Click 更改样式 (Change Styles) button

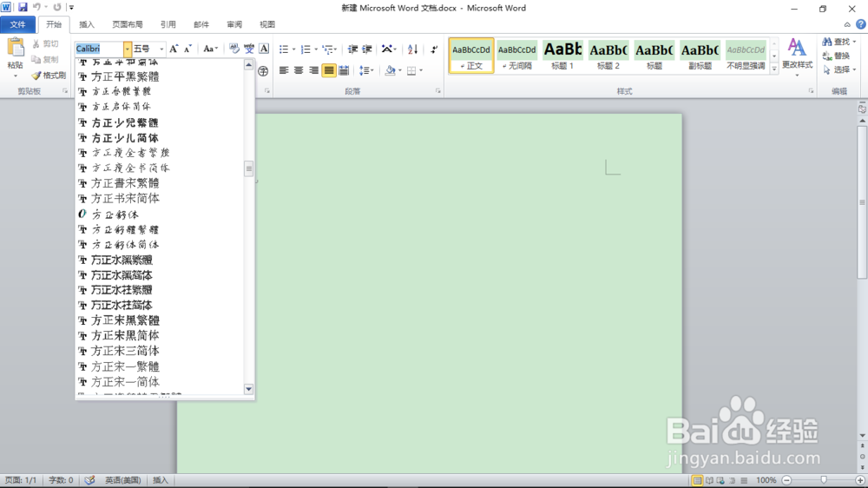coord(797,56)
